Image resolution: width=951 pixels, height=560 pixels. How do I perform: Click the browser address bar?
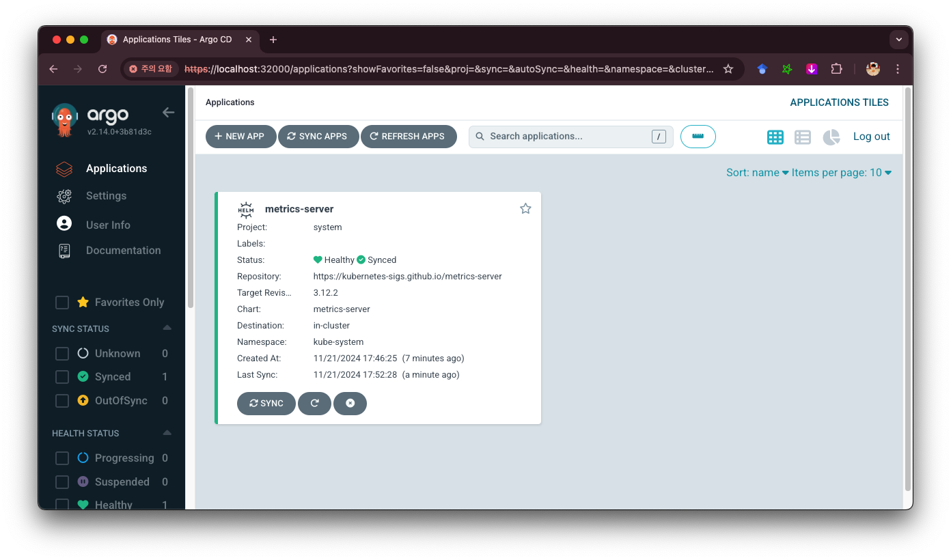pos(450,69)
